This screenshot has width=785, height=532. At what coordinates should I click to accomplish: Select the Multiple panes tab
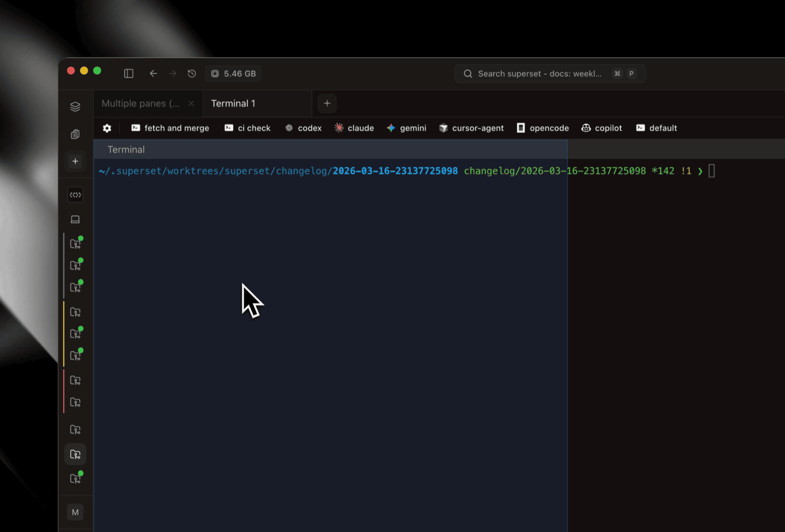pos(140,103)
